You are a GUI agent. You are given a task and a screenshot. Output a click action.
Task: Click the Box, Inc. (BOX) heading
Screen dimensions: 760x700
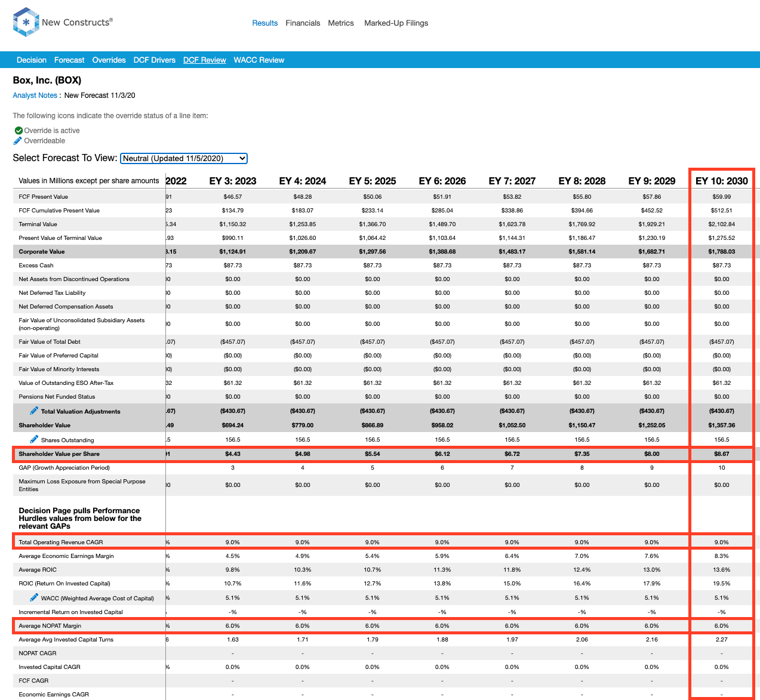pyautogui.click(x=47, y=81)
